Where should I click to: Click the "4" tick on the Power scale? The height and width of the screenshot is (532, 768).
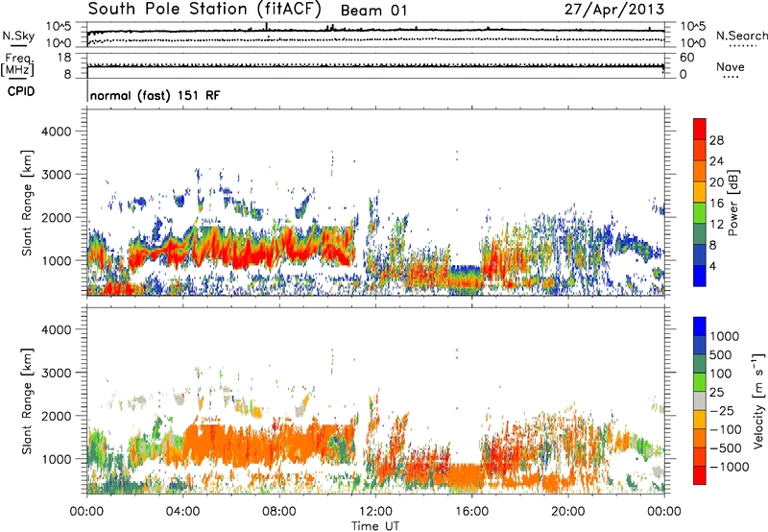click(712, 267)
